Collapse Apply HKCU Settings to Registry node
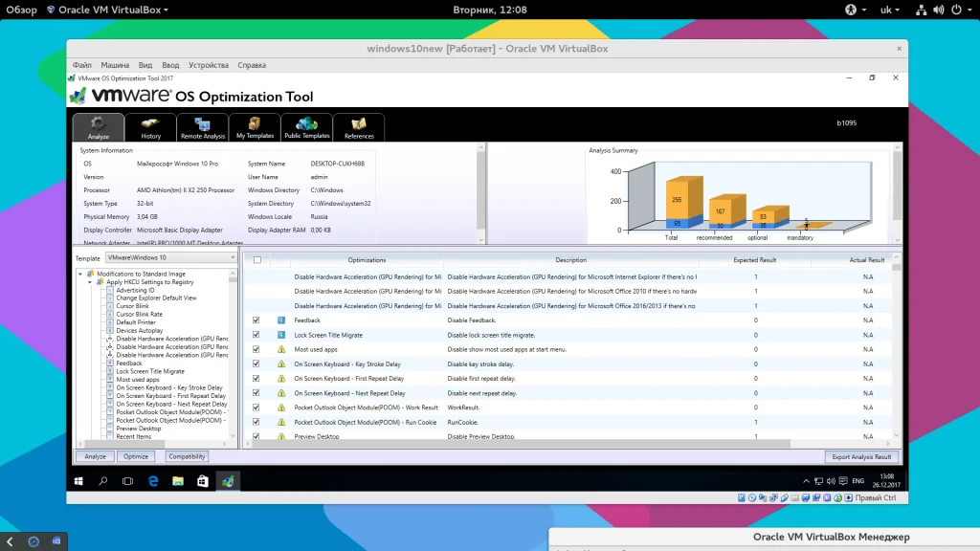Image resolution: width=980 pixels, height=551 pixels. pos(90,282)
